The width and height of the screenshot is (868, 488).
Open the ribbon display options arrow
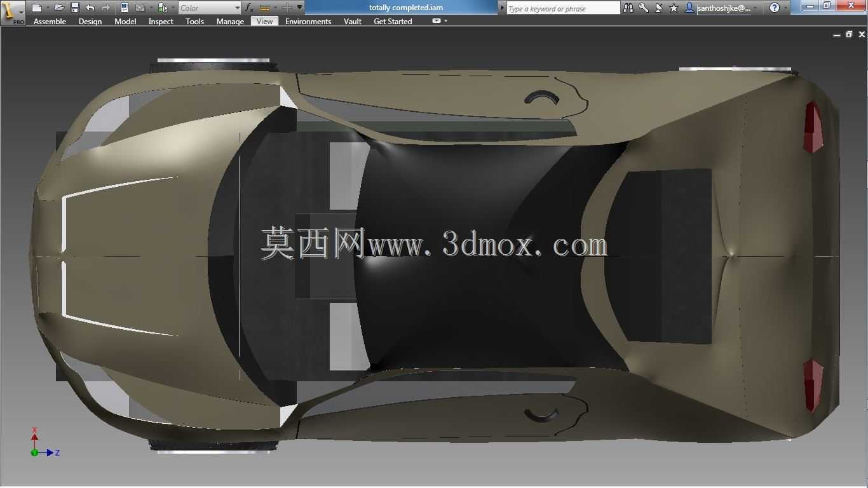tap(446, 21)
